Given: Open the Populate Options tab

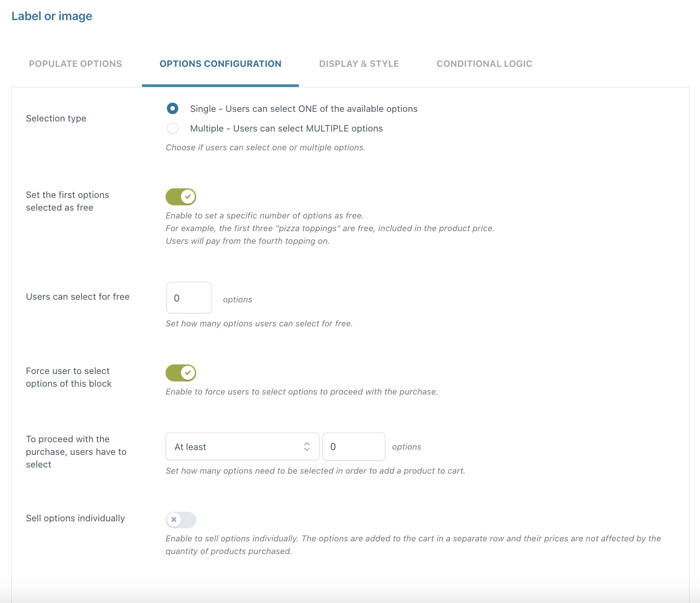Looking at the screenshot, I should point(76,64).
